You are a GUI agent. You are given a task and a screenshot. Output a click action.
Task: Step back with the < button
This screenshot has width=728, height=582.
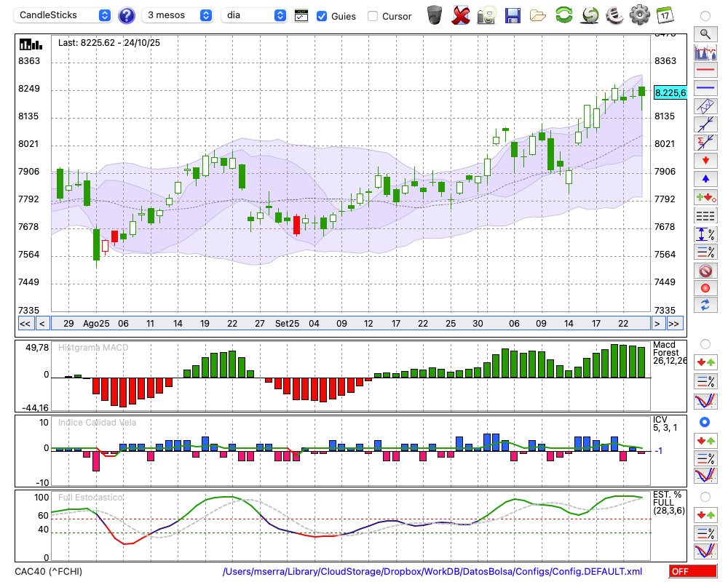pos(42,324)
